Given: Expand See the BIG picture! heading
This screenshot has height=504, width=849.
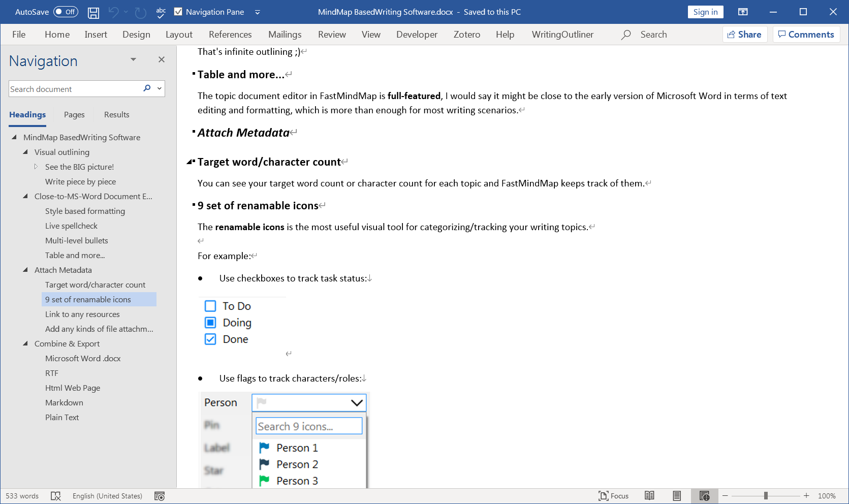Looking at the screenshot, I should point(36,167).
